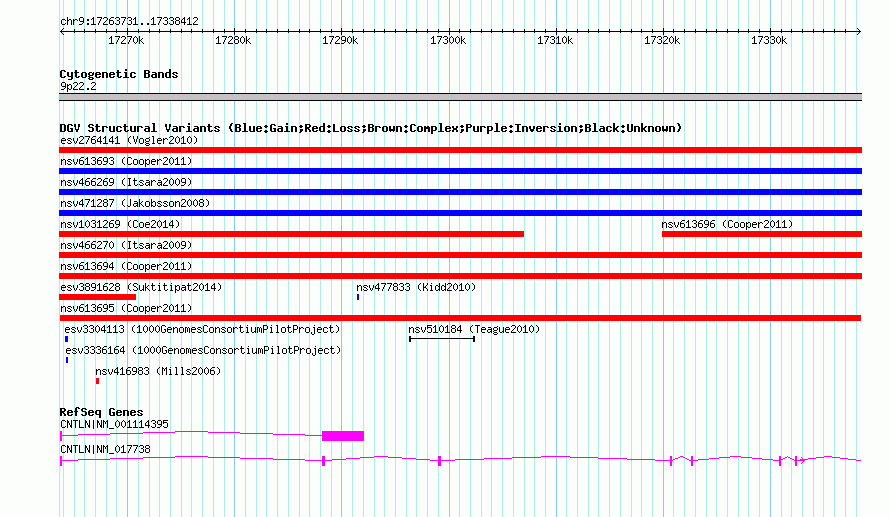Click the 17310k ruler tick label
890x517 pixels.
pyautogui.click(x=555, y=40)
